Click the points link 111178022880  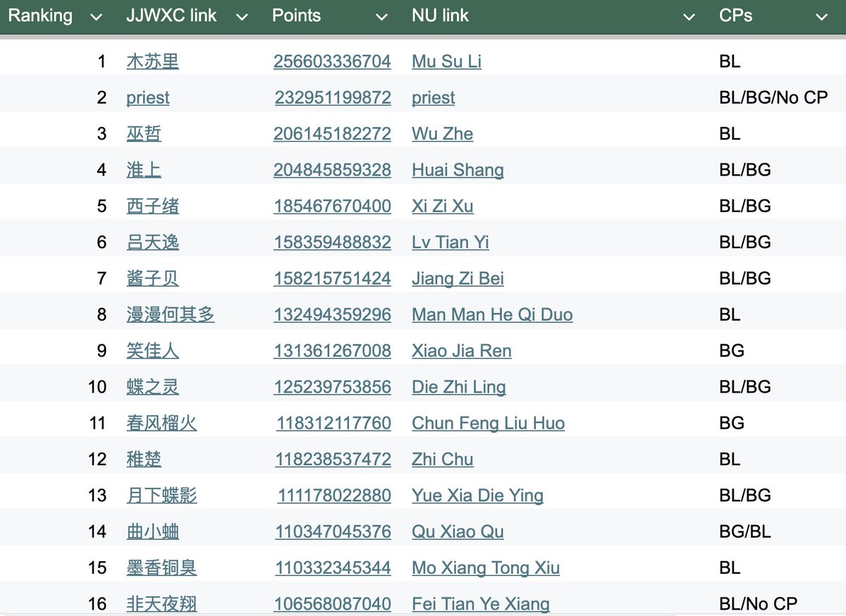(334, 495)
